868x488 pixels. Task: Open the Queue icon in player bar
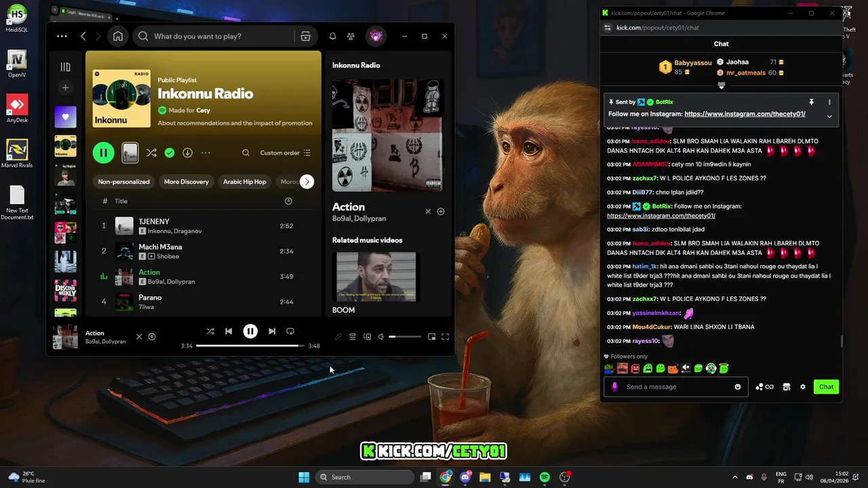(x=353, y=337)
